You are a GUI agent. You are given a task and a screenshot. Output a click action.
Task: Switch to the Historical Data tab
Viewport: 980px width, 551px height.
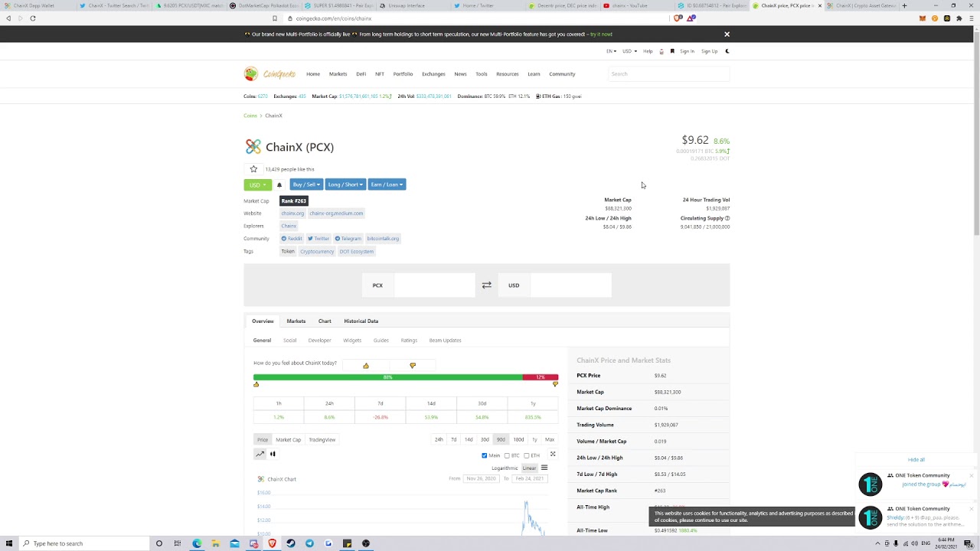(x=361, y=321)
